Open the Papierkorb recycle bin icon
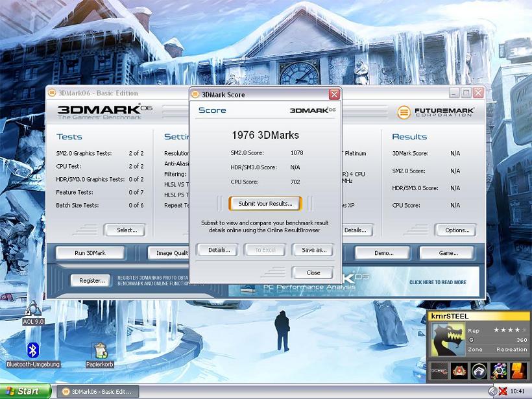Viewport: 532px width, 399px height. 100,355
